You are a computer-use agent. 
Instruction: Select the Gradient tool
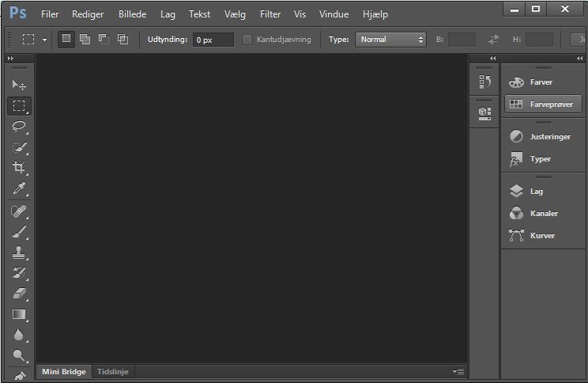click(x=19, y=314)
